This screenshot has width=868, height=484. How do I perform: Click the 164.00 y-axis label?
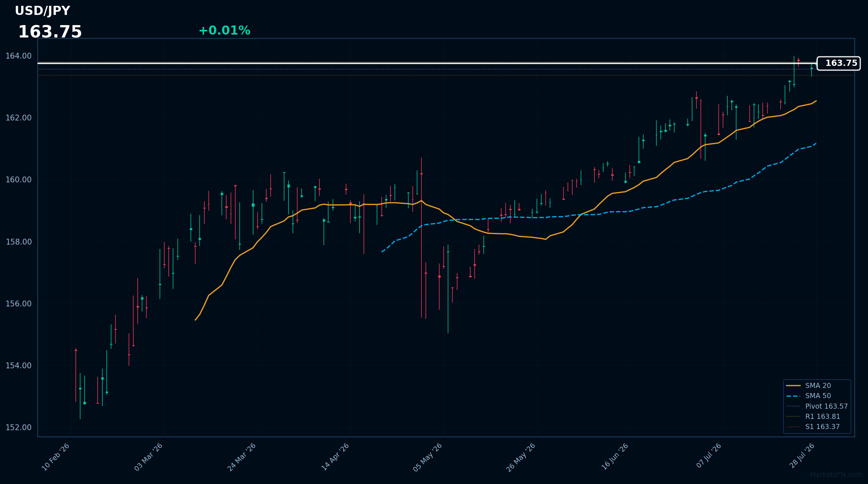point(19,56)
